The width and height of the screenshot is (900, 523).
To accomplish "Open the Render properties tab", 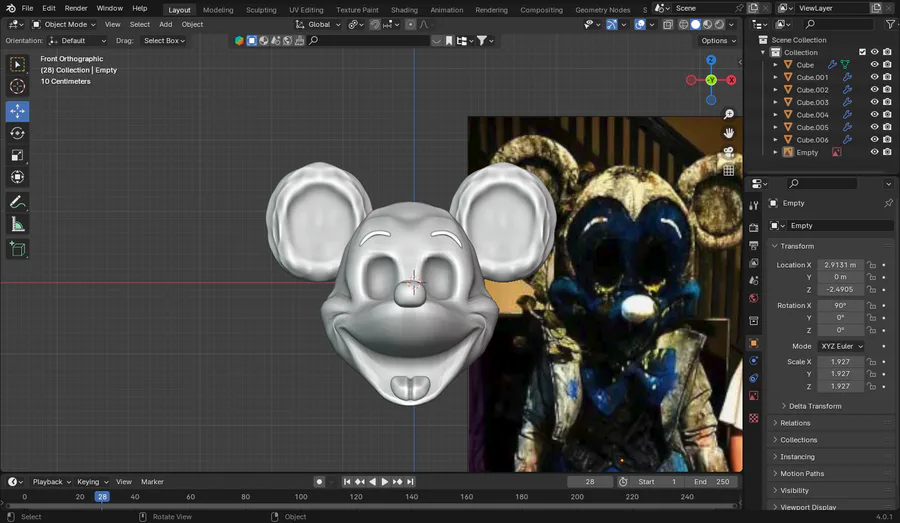I will click(x=754, y=228).
